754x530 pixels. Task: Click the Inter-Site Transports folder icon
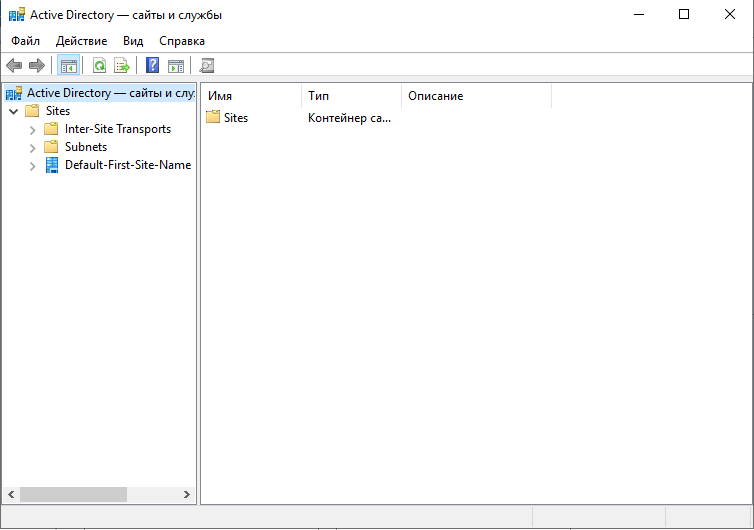(51, 129)
